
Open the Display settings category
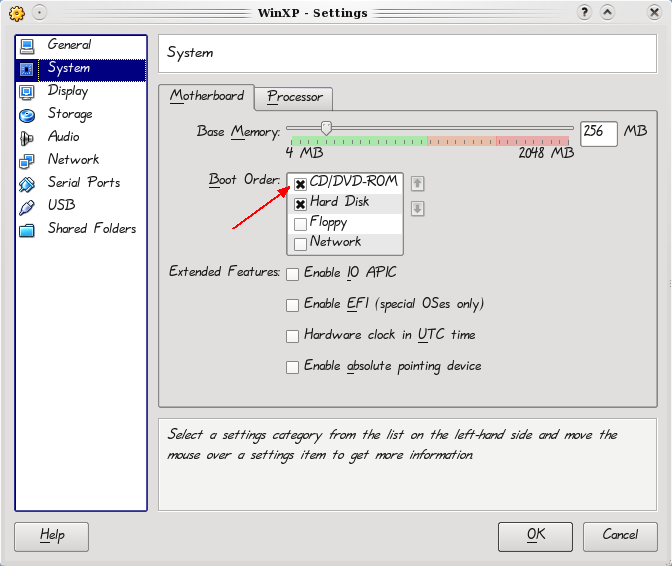tap(81, 92)
